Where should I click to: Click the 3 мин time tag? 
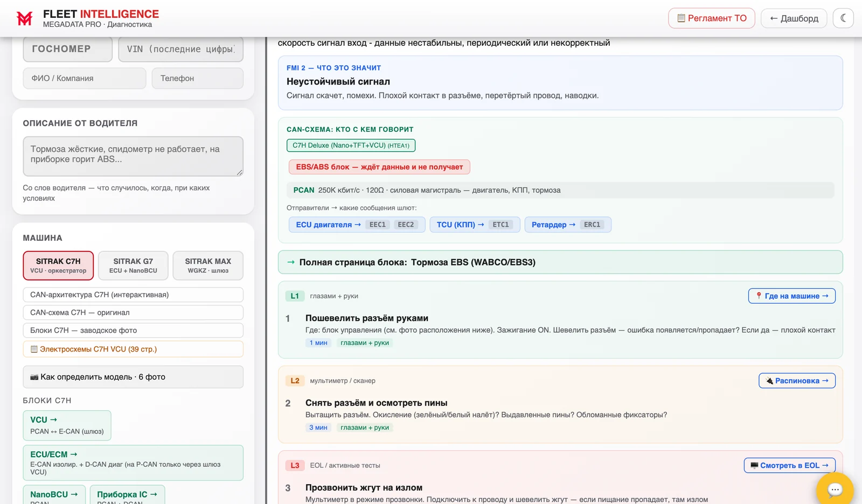point(318,428)
